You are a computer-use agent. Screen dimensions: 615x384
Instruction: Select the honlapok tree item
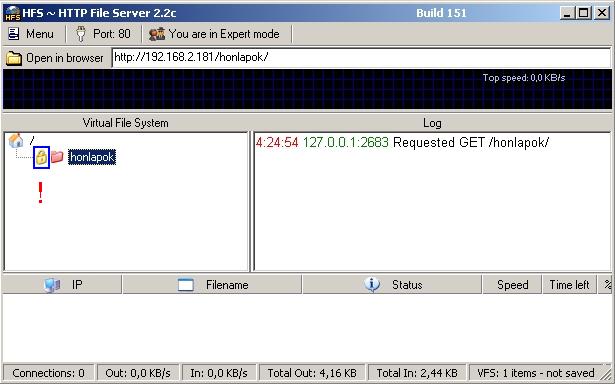(92, 157)
